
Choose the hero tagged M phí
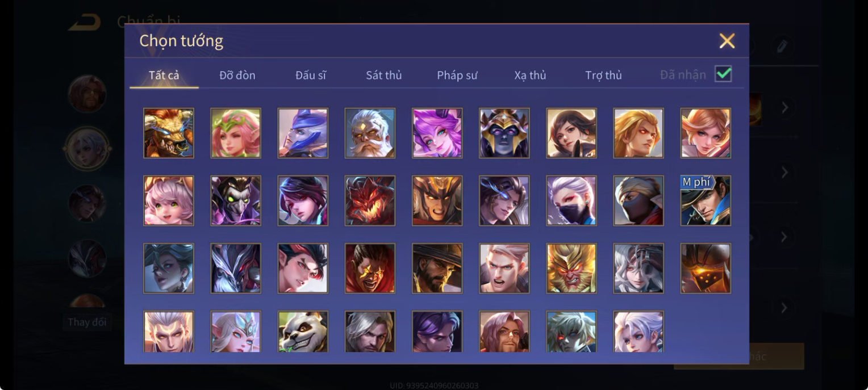tap(706, 200)
